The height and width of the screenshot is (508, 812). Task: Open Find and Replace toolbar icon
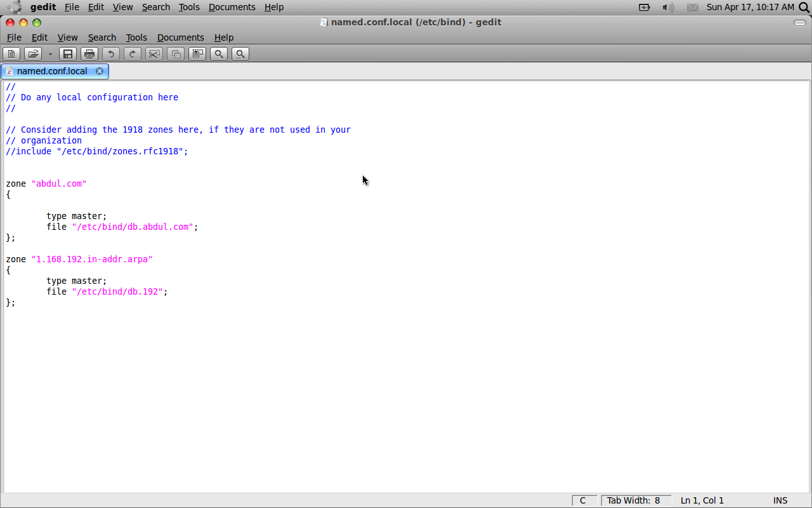click(x=240, y=54)
